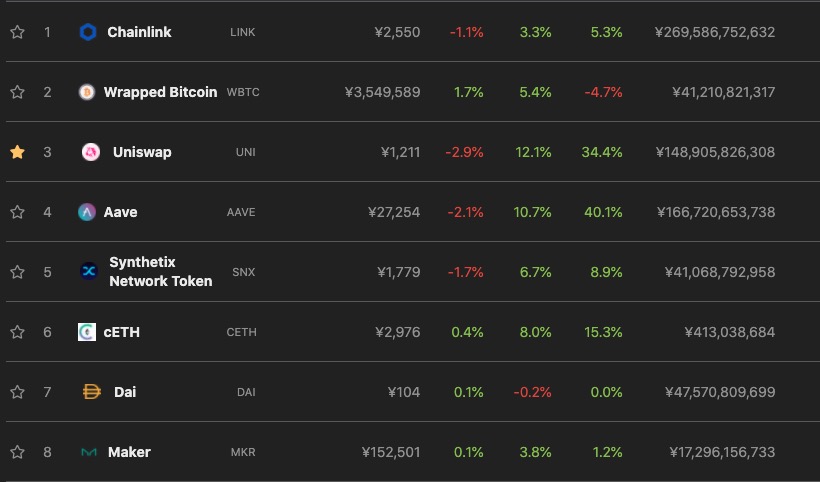The height and width of the screenshot is (482, 820).
Task: Unfavorite Uniswap using its yellow star
Action: tap(17, 152)
